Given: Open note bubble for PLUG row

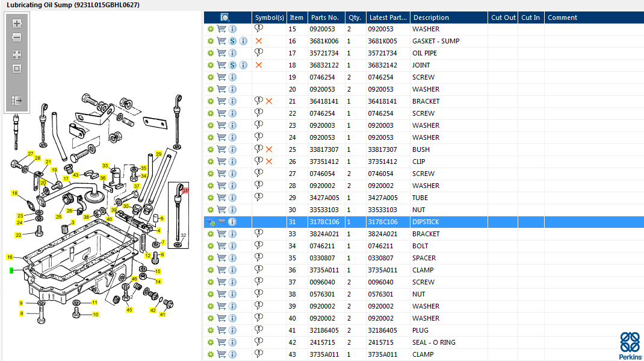Looking at the screenshot, I should pyautogui.click(x=259, y=329).
